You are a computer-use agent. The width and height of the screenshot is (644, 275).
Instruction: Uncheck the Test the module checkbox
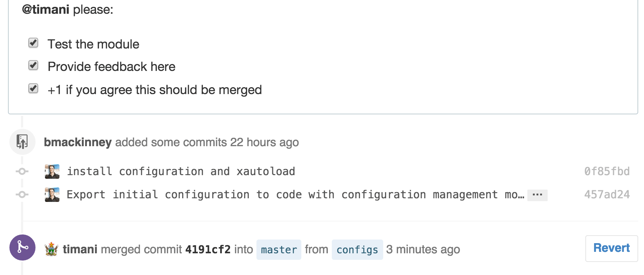[x=33, y=43]
